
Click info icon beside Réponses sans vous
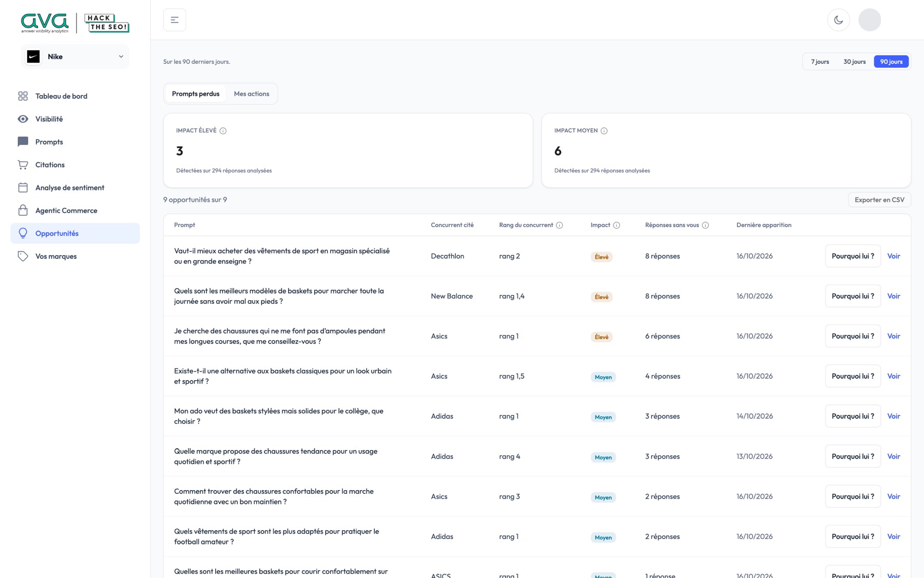(705, 225)
